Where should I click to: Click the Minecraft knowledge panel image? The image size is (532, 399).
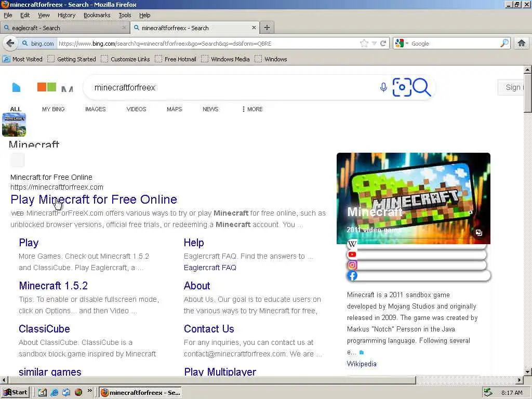pos(413,198)
